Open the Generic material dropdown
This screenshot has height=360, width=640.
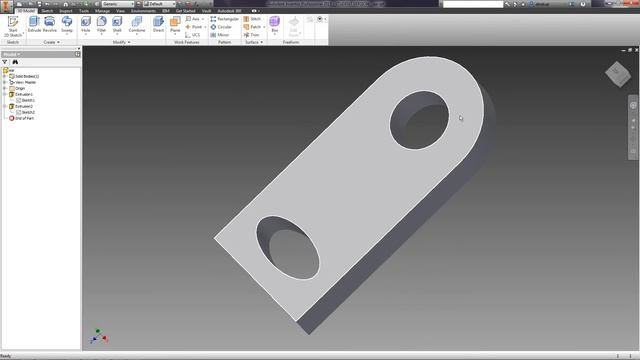(x=118, y=4)
